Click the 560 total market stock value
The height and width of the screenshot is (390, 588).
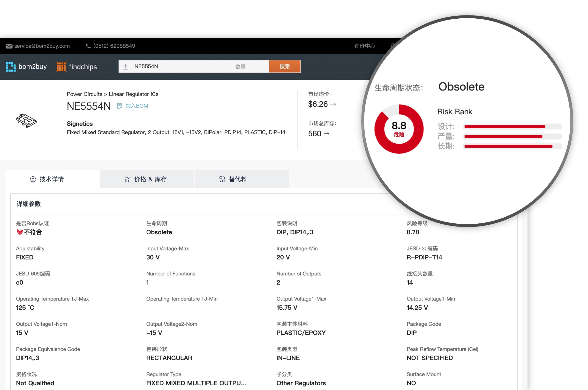point(315,134)
